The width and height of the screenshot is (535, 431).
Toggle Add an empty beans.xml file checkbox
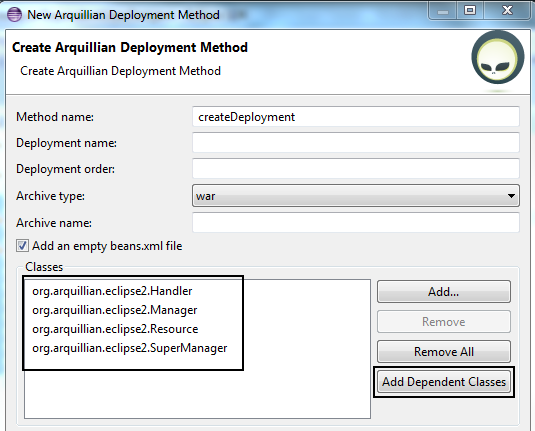click(23, 246)
